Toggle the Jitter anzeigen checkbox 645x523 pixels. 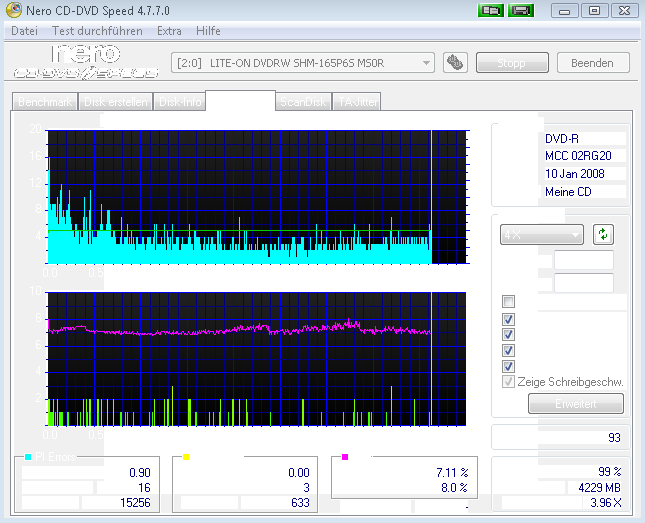(509, 351)
